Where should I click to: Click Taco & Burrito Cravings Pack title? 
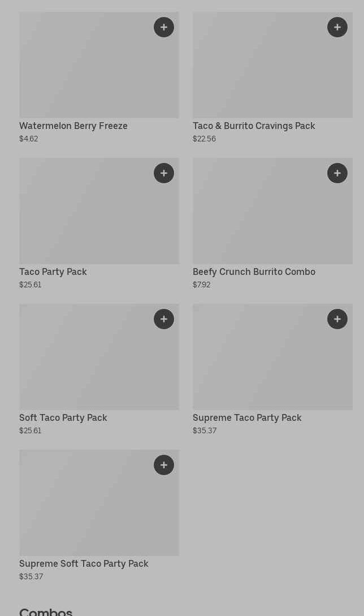pos(254,126)
